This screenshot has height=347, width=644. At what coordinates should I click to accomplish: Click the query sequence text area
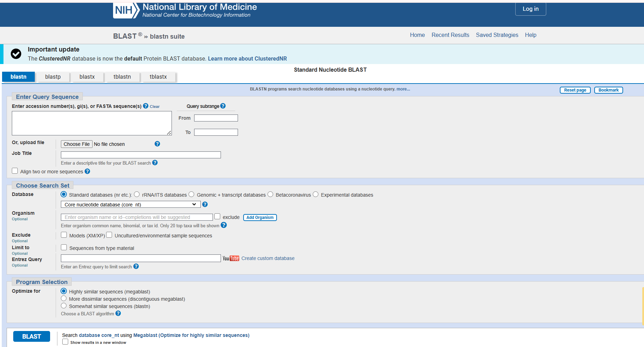[92, 123]
